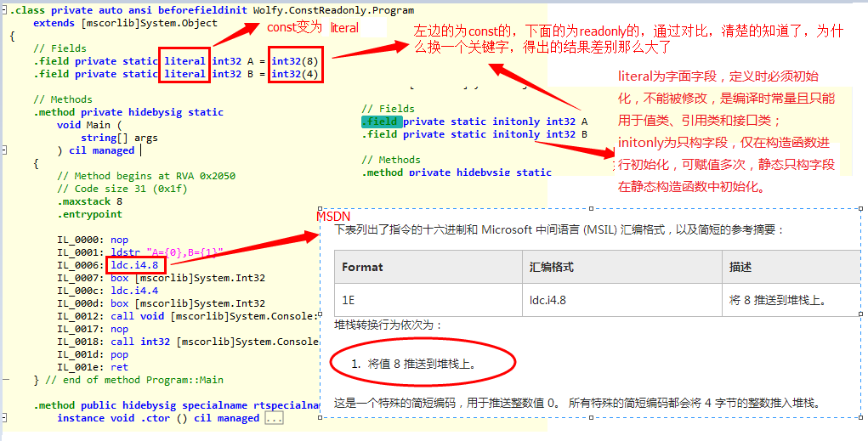Click list item '将值 8 推送到堆栈上。'
Screen dimensions: 868x441
pos(422,364)
